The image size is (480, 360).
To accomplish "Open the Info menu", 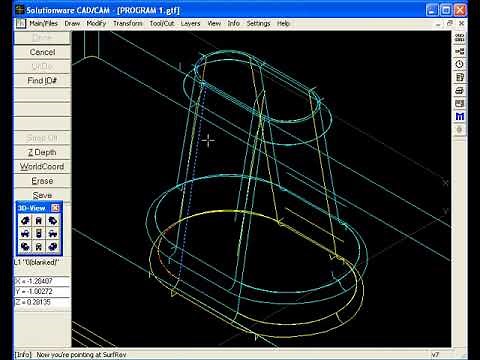I will point(234,23).
